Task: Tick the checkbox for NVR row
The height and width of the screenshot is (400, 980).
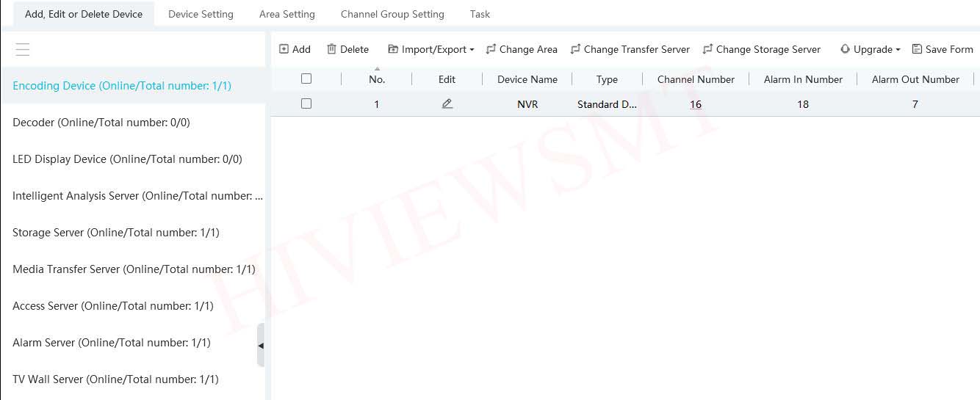Action: 306,104
